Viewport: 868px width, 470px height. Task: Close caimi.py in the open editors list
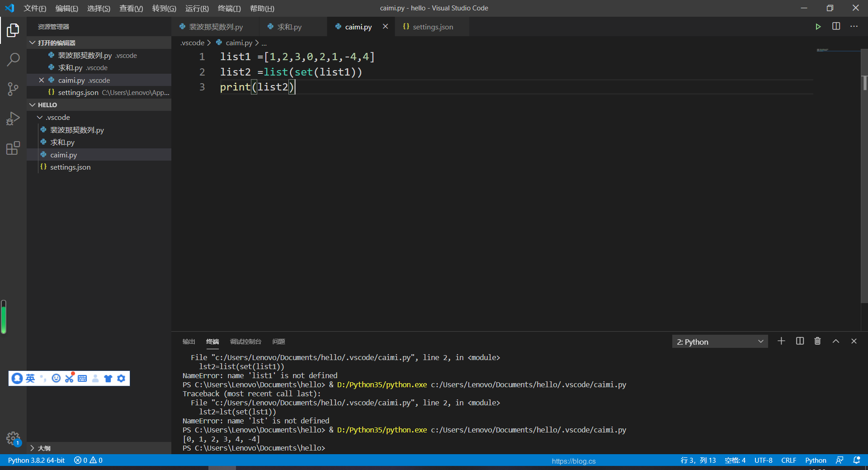pyautogui.click(x=41, y=80)
